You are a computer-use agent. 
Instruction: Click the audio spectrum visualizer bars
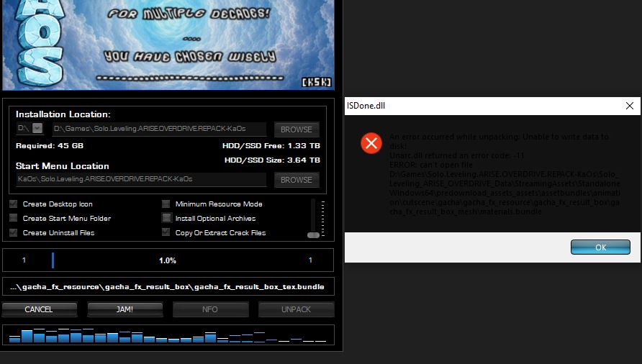(x=168, y=335)
